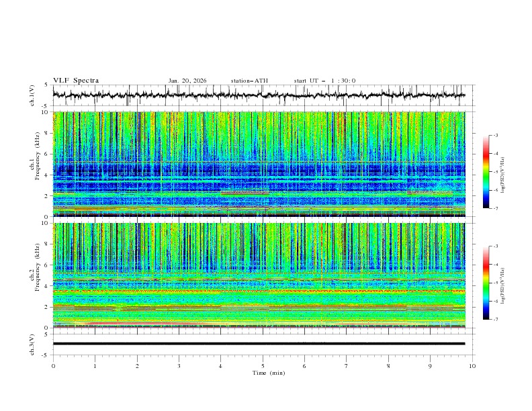This screenshot has width=532, height=411.
Task: Click the "Time (min)" axis title
Action: (269, 373)
